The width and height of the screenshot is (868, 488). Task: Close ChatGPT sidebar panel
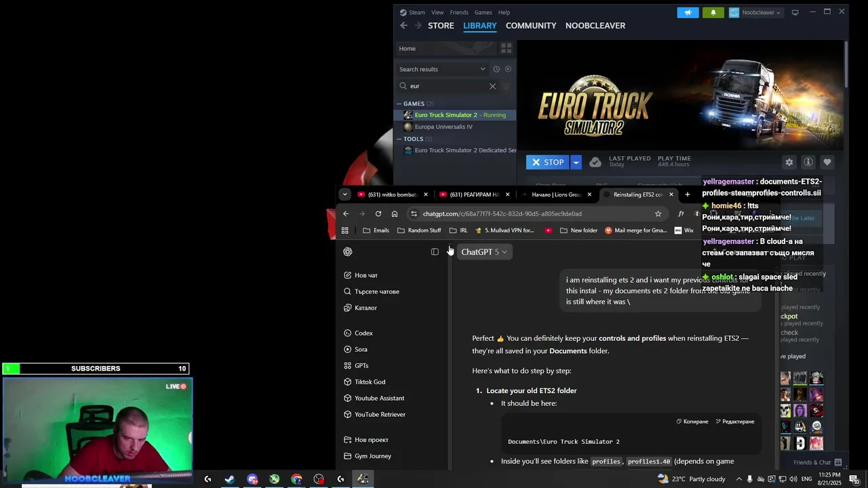435,251
